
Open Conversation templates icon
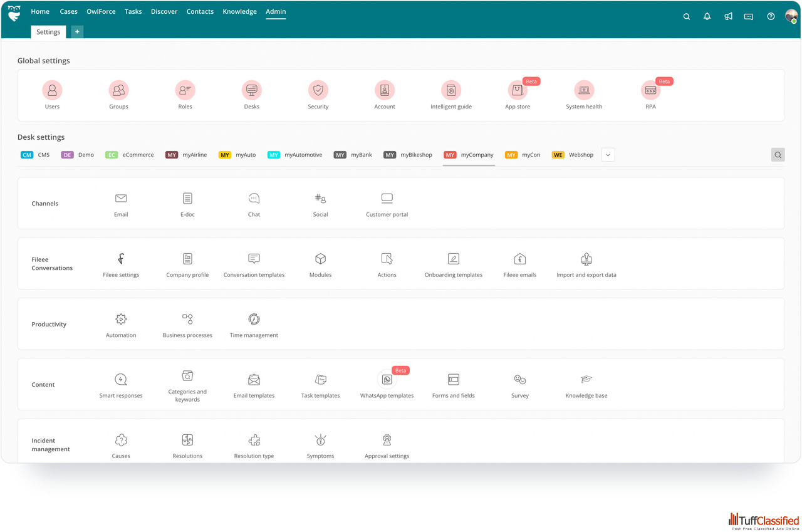(x=254, y=259)
